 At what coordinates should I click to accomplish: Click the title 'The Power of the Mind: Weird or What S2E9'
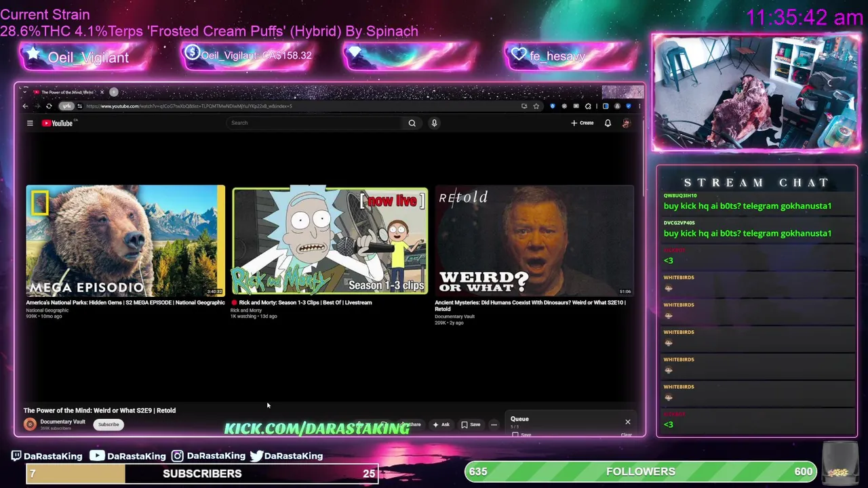click(x=100, y=410)
